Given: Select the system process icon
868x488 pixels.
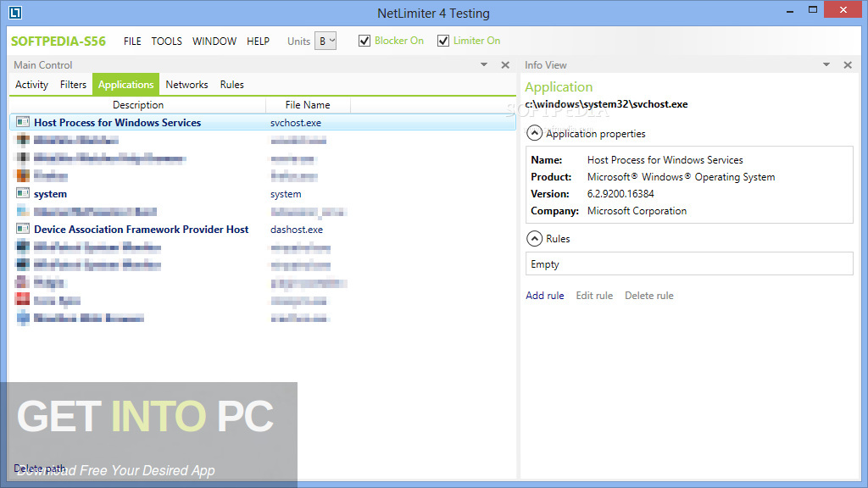Looking at the screenshot, I should pos(21,193).
